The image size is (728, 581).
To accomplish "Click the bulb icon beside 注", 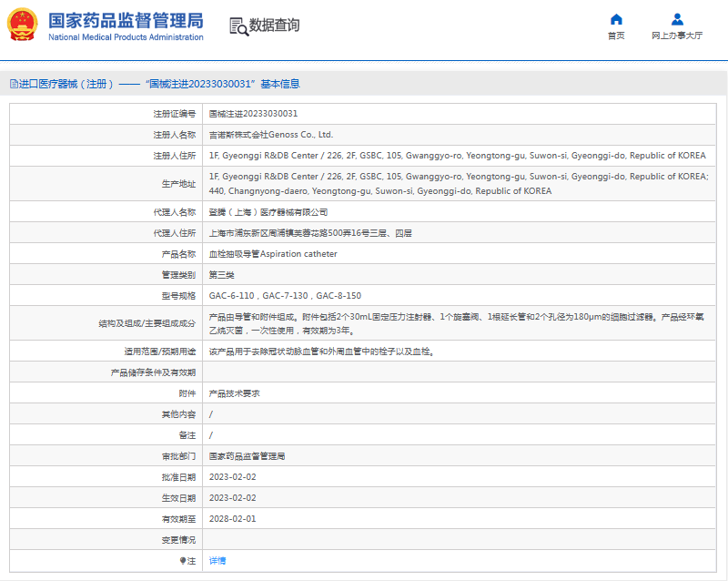I will tap(183, 561).
